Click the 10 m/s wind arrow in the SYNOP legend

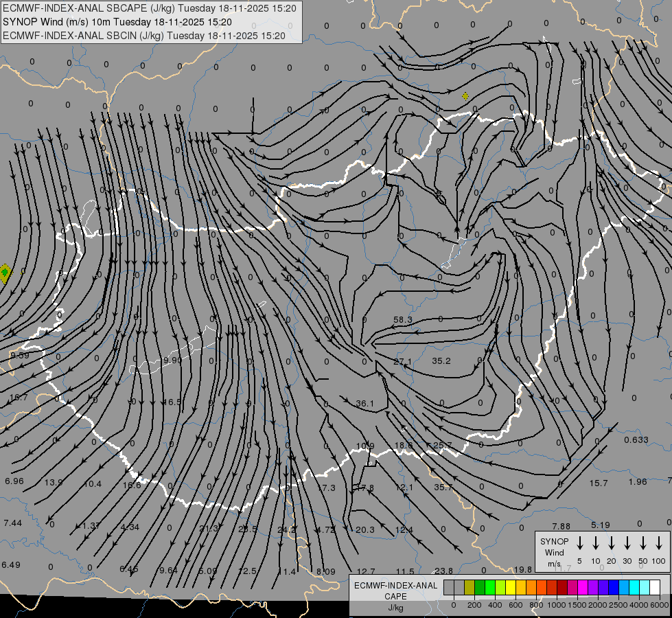[x=596, y=543]
